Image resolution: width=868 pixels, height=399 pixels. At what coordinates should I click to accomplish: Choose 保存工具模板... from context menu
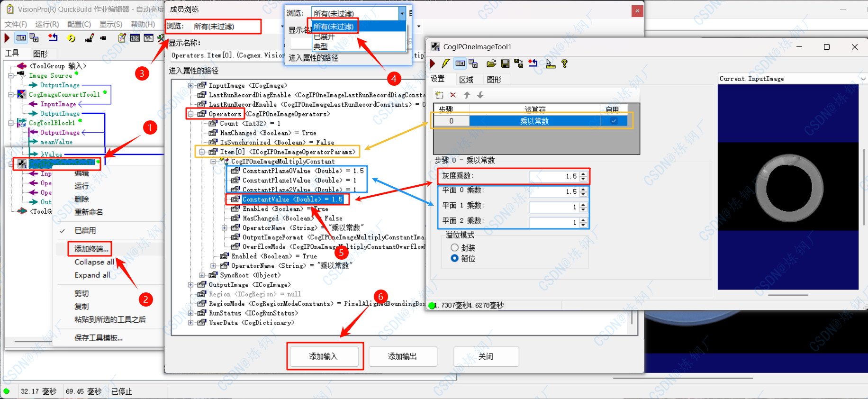pyautogui.click(x=99, y=338)
